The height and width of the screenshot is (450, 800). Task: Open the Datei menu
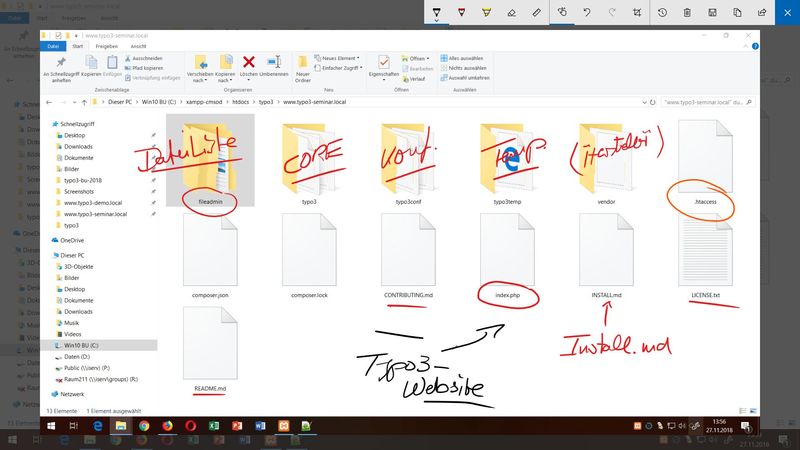tap(54, 46)
